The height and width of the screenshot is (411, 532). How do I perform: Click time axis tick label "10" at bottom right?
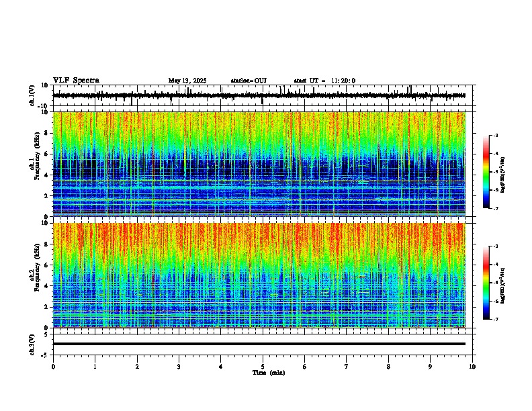472,367
